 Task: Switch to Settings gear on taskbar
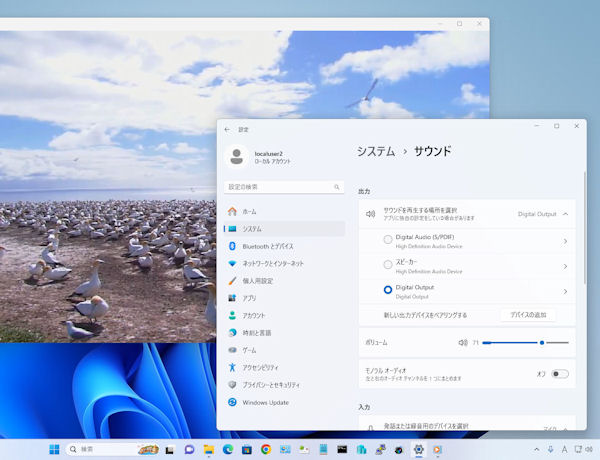pyautogui.click(x=419, y=449)
